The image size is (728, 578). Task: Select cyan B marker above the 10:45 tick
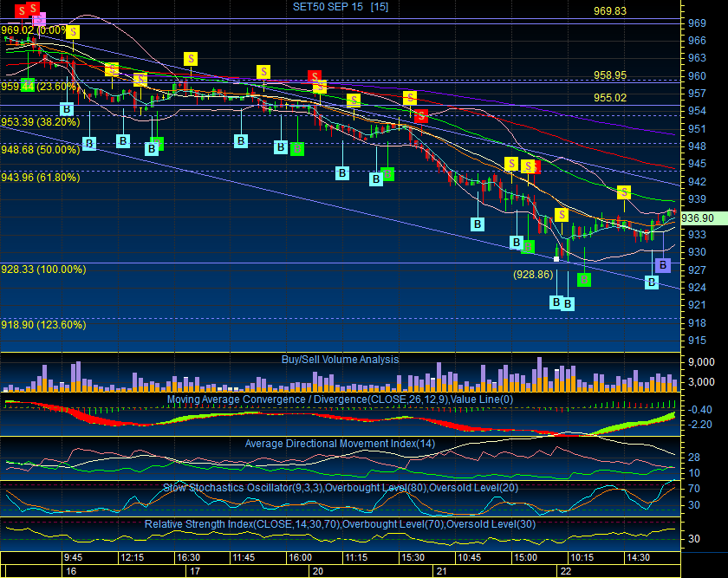[478, 224]
